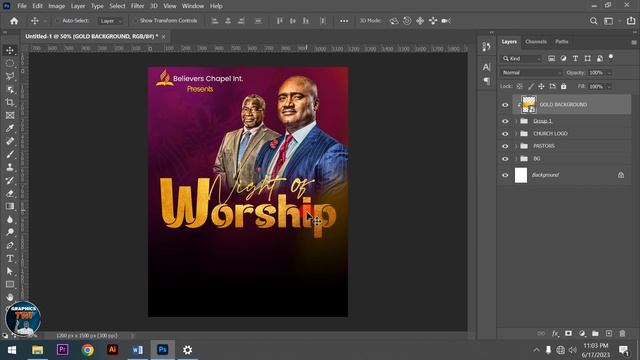Select the Object Selection tool
The height and width of the screenshot is (360, 640).
tap(10, 89)
